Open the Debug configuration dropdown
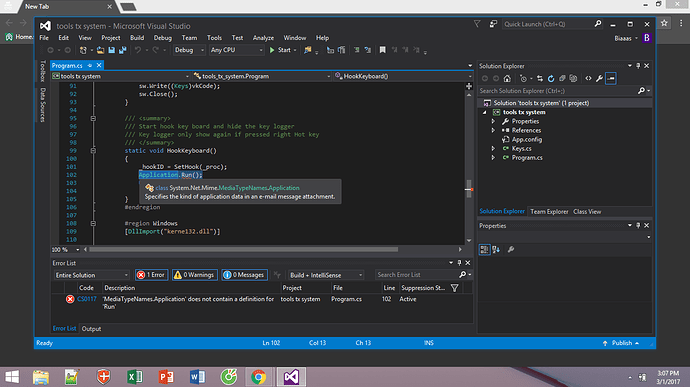The height and width of the screenshot is (387, 690). click(x=189, y=50)
